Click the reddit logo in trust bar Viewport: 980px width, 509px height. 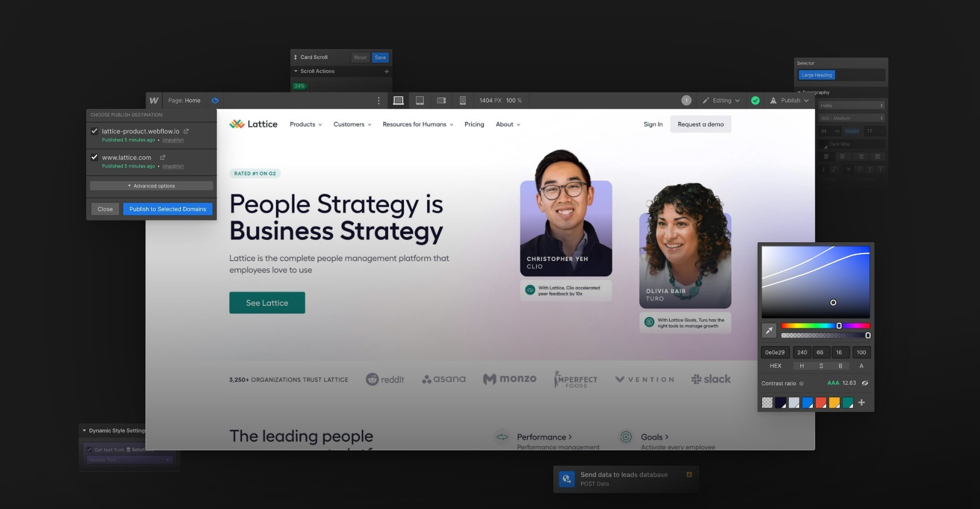[385, 379]
